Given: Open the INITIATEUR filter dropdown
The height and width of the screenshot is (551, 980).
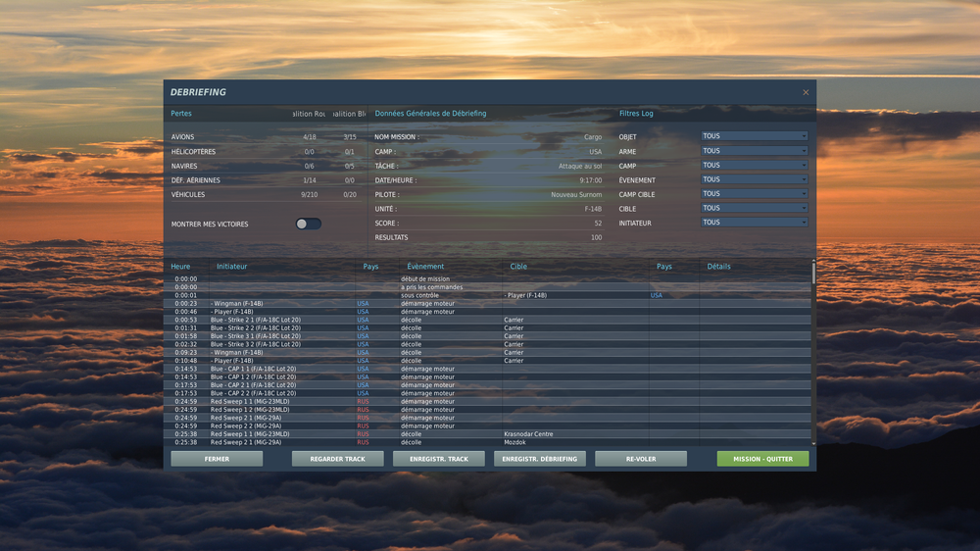Looking at the screenshot, I should click(x=755, y=223).
